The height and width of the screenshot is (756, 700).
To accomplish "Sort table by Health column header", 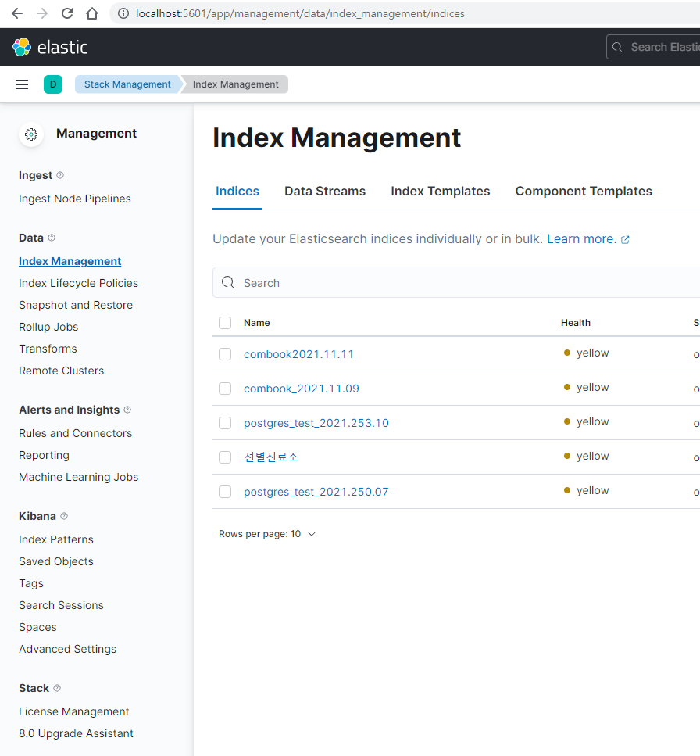I will point(575,323).
